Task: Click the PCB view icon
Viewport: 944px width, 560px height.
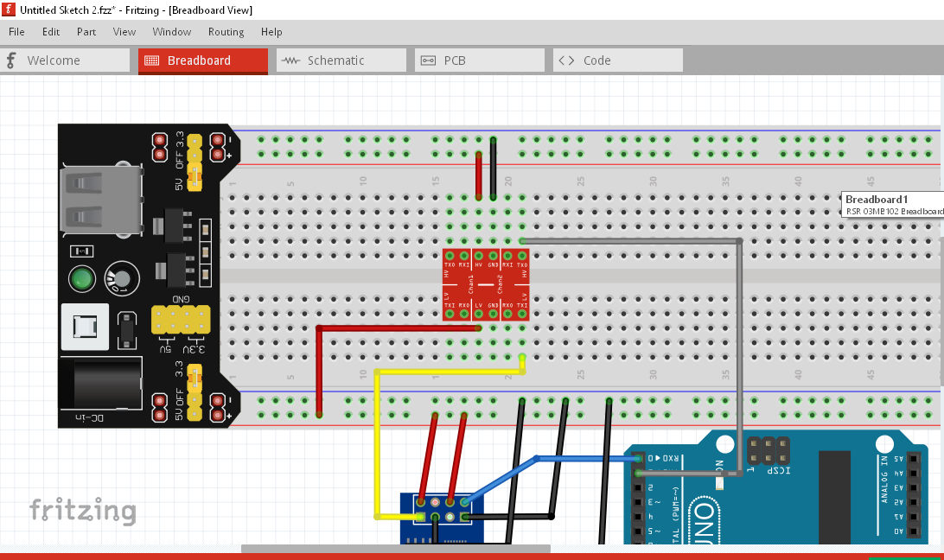Action: [428, 60]
